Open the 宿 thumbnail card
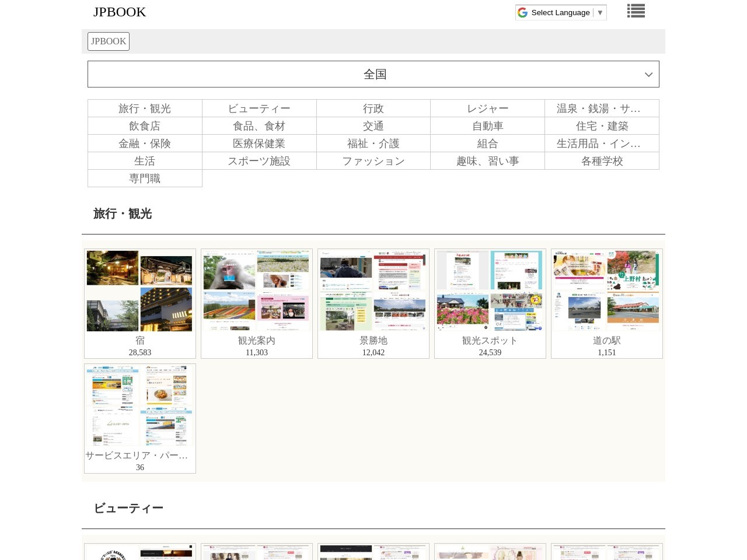747x560 pixels. click(140, 303)
